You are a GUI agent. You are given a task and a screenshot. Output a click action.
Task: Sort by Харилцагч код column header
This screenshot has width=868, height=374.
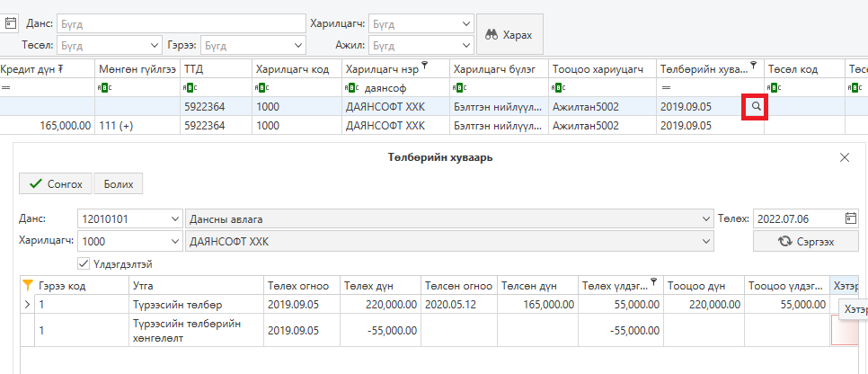coord(297,69)
